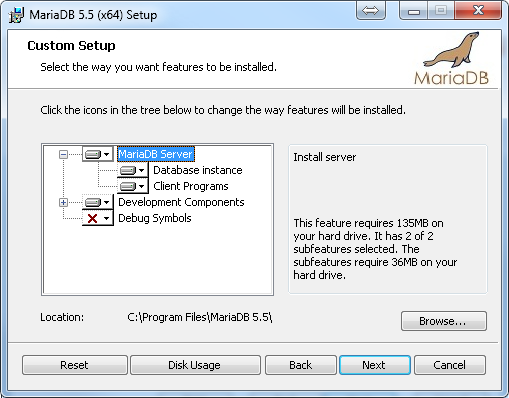Click the 'Custom Setup' heading
The image size is (509, 398).
click(71, 45)
